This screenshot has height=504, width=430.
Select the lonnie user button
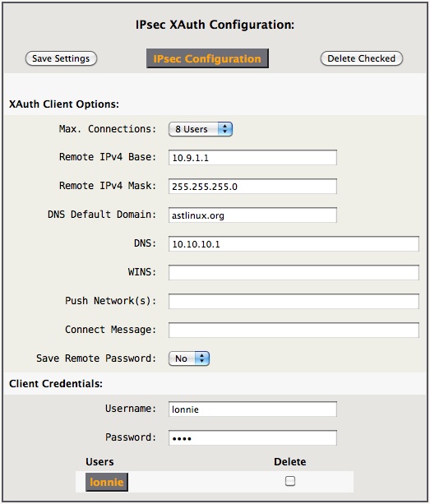coord(107,482)
